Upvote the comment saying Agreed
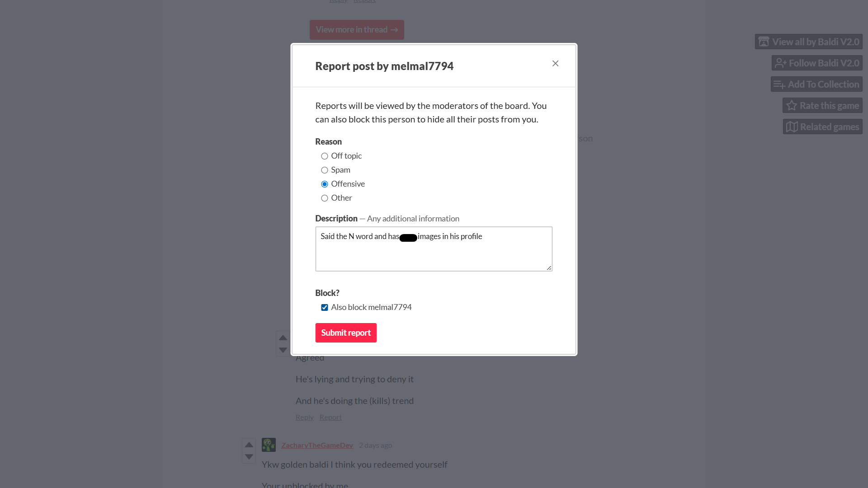868x488 pixels. [x=283, y=338]
